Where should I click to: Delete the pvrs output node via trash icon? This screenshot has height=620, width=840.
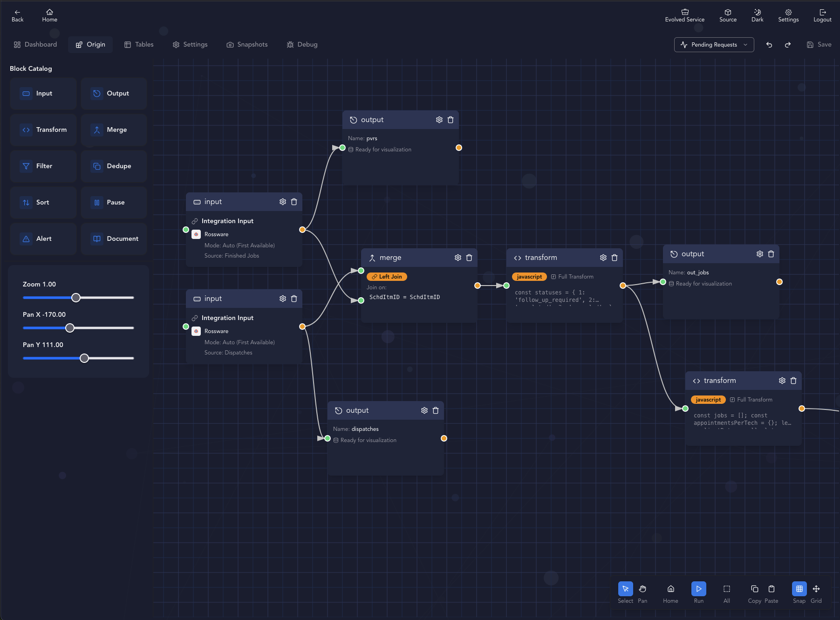point(450,120)
